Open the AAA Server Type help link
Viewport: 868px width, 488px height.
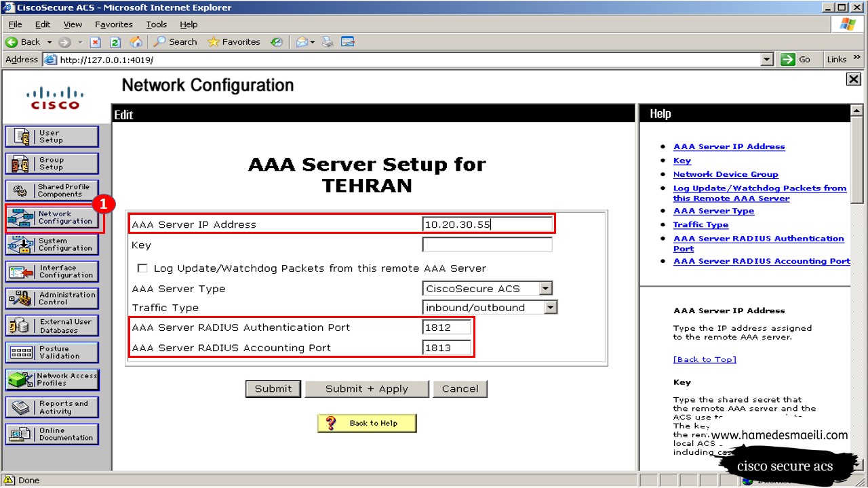coord(713,211)
